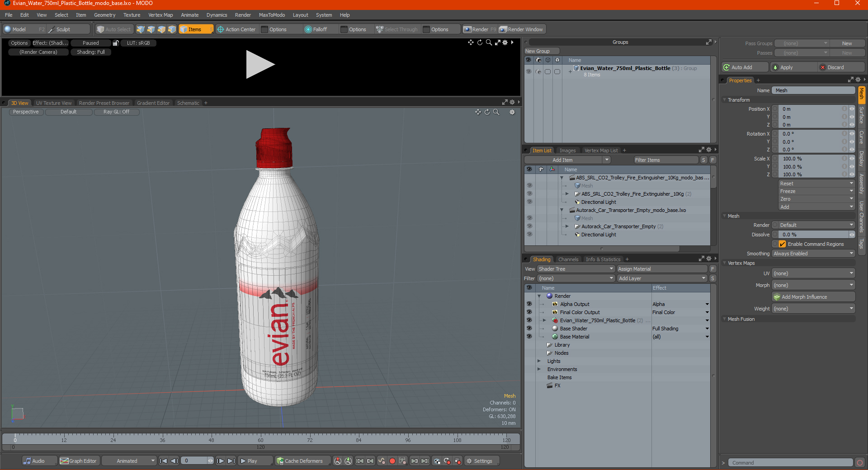The height and width of the screenshot is (470, 868).
Task: Hide Evian_Water_750ml_Plastic_Bottle material group
Action: [529, 320]
